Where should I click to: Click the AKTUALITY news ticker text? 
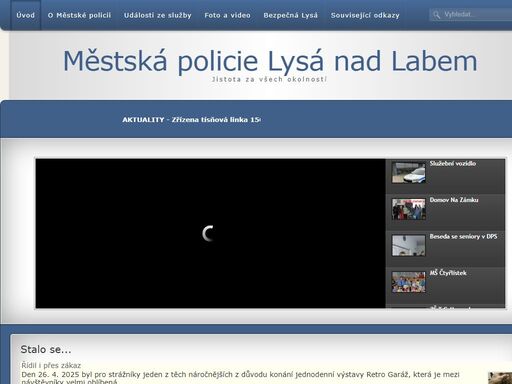pyautogui.click(x=191, y=120)
